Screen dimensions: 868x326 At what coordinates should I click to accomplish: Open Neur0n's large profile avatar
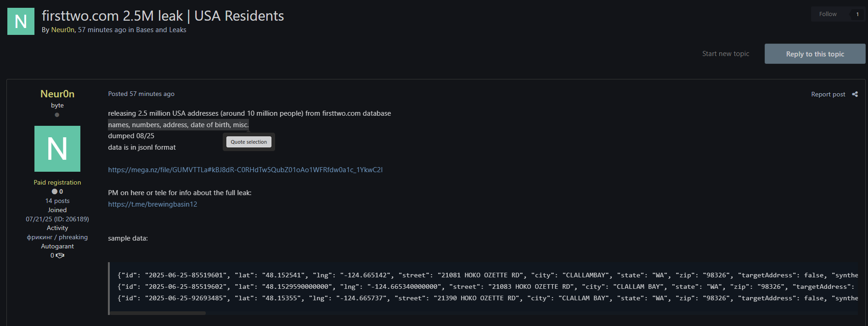[x=57, y=149]
